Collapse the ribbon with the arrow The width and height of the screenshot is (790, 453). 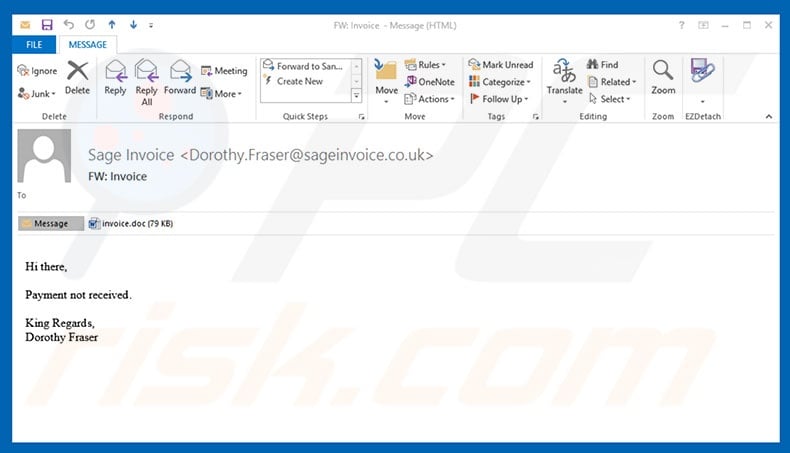pyautogui.click(x=769, y=116)
